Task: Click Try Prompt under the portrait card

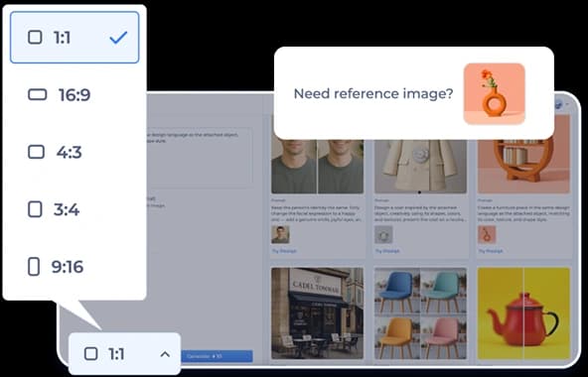Action: coord(284,251)
